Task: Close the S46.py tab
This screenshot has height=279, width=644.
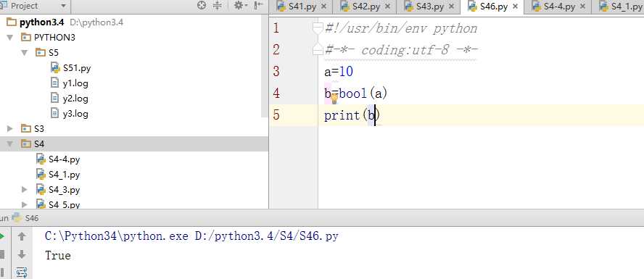Action: click(x=516, y=7)
